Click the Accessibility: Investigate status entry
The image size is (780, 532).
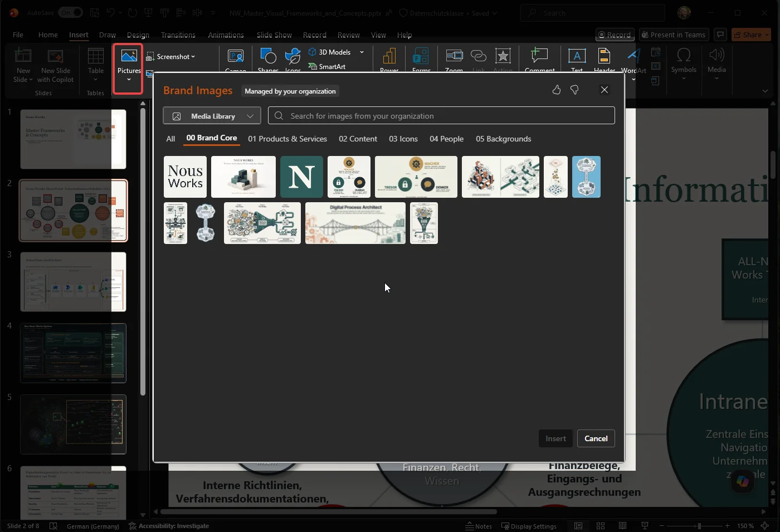[169, 526]
